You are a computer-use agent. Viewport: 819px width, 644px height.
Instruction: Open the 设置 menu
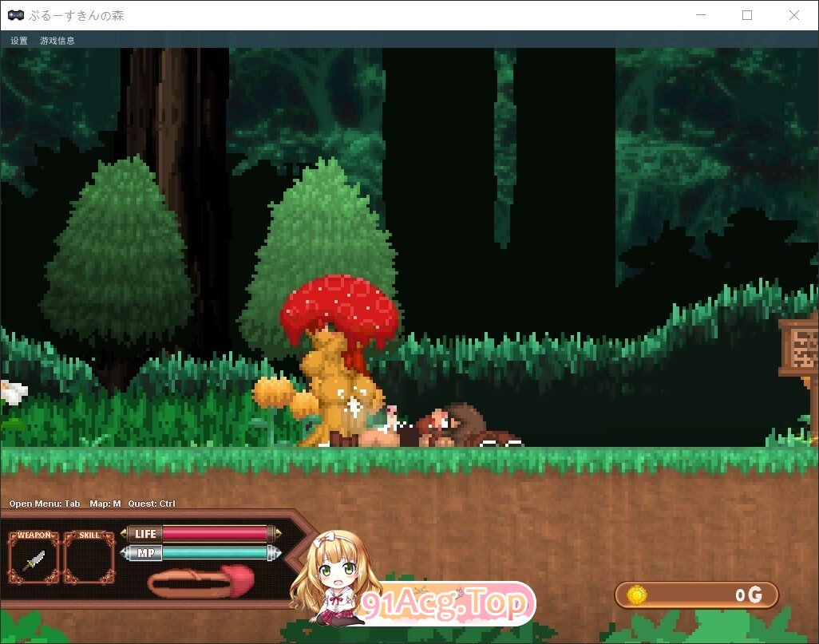[x=19, y=40]
